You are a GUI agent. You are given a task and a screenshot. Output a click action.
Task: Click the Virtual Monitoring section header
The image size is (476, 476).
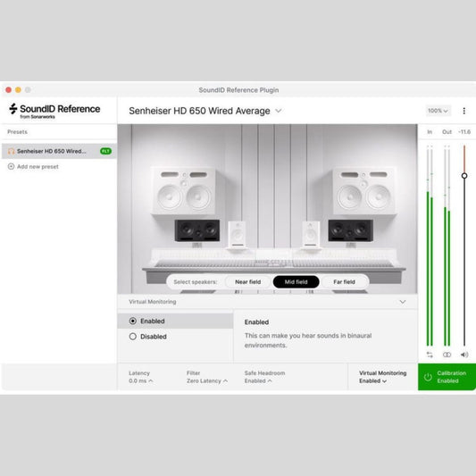[267, 302]
